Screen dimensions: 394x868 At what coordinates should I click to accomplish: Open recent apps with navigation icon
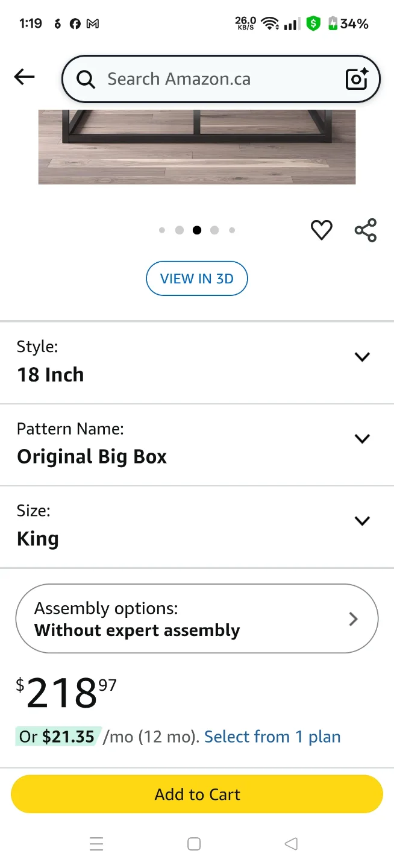[x=96, y=844]
